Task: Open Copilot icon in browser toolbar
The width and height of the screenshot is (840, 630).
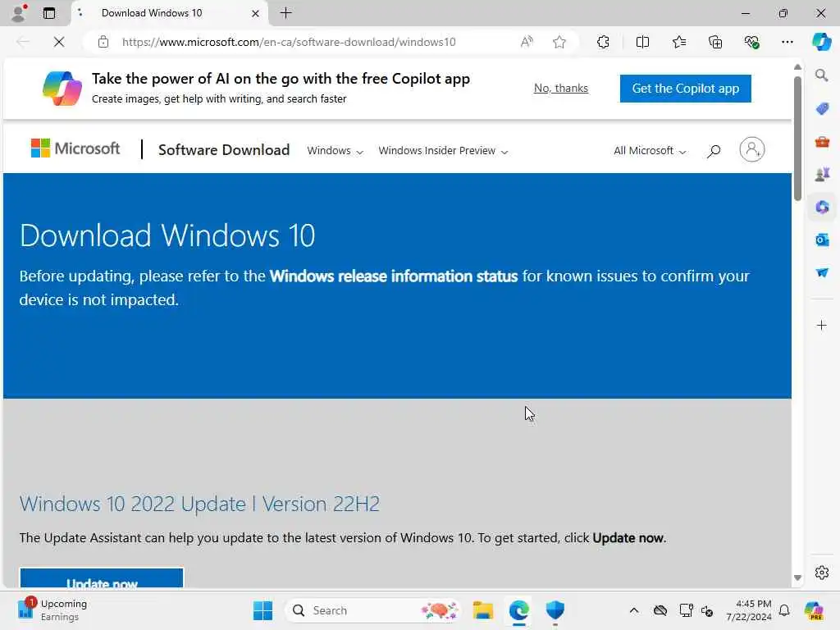Action: coord(821,42)
